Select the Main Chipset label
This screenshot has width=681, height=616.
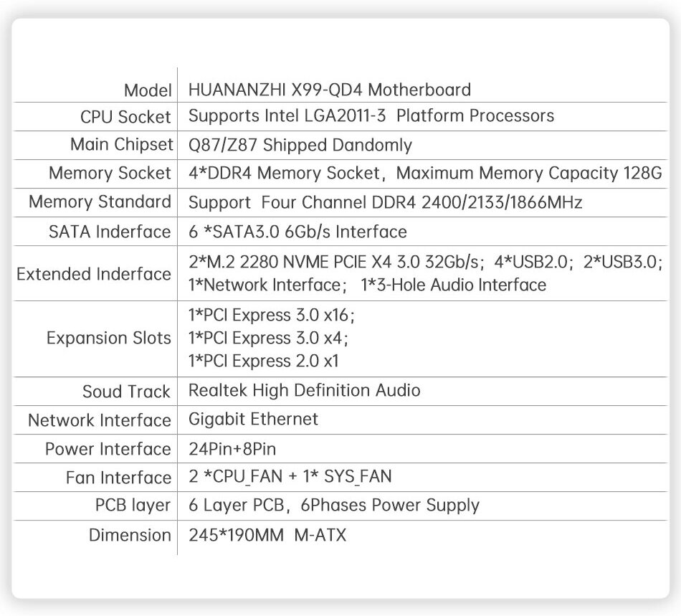pyautogui.click(x=121, y=145)
